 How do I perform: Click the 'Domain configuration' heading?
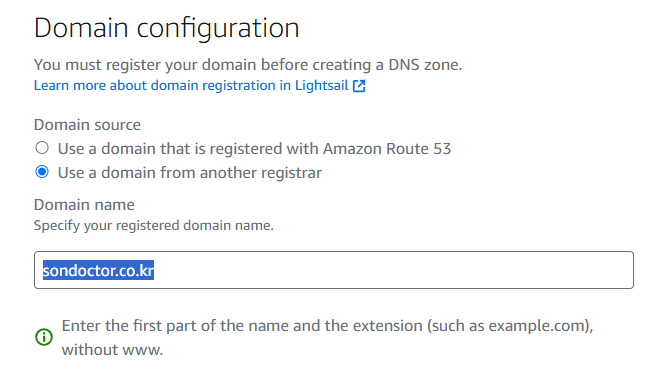167,28
